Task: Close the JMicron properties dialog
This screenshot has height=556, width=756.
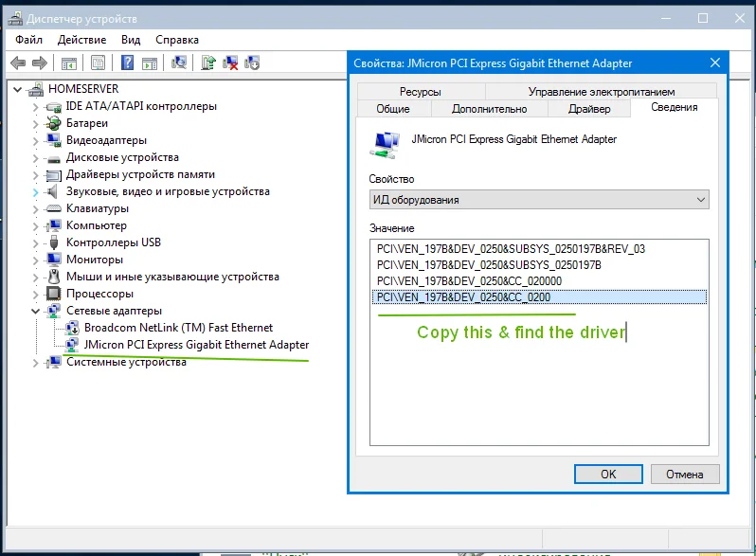Action: [x=715, y=63]
